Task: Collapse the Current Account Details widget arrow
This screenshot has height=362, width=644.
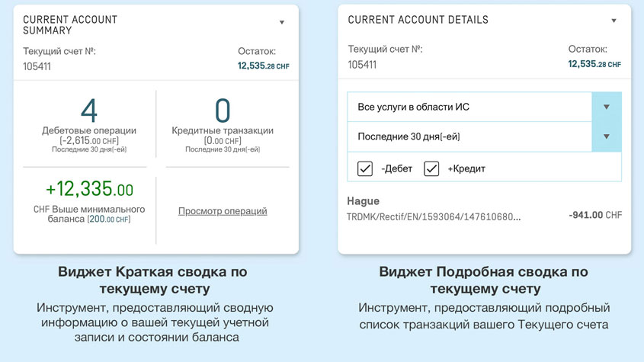Action: [x=614, y=21]
